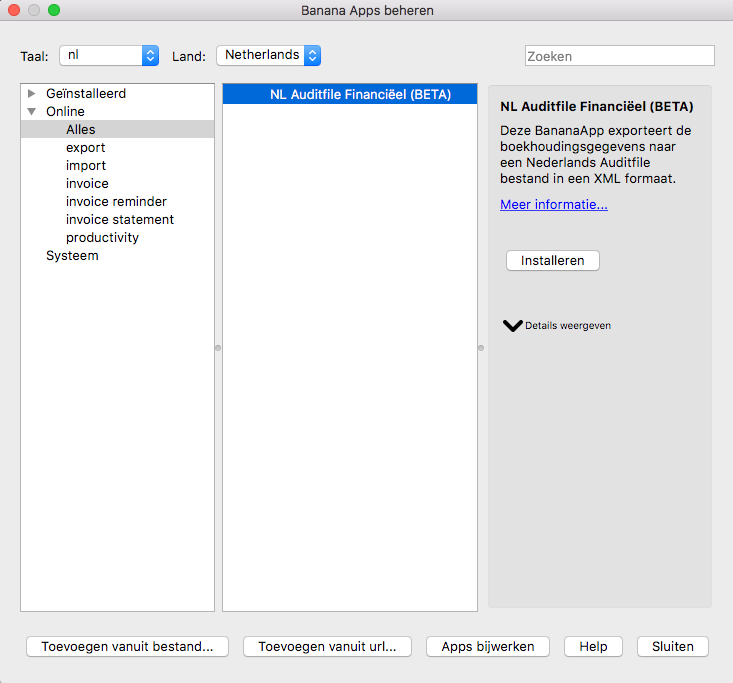Open the Help button
This screenshot has height=683, width=733.
[593, 647]
